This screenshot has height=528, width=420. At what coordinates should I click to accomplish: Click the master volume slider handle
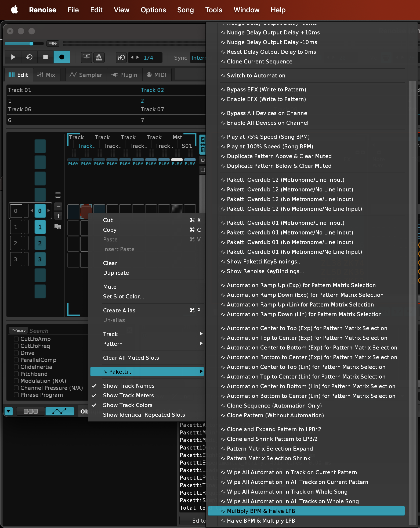pyautogui.click(x=31, y=44)
